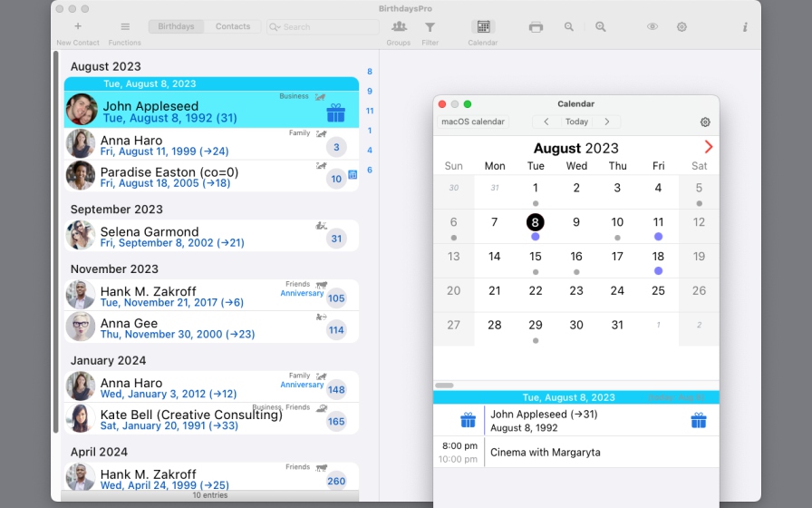Click the calendar horizontal scrollbar handle
The image size is (812, 508).
coord(444,386)
